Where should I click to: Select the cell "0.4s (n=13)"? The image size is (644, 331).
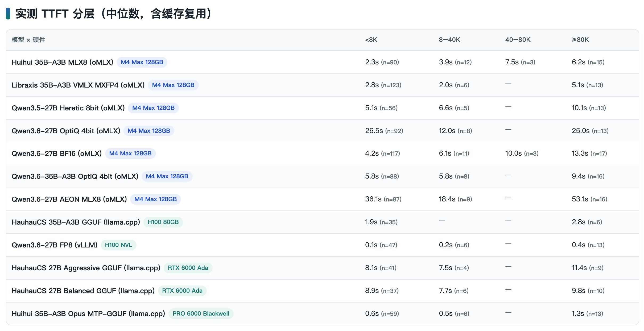click(x=588, y=245)
